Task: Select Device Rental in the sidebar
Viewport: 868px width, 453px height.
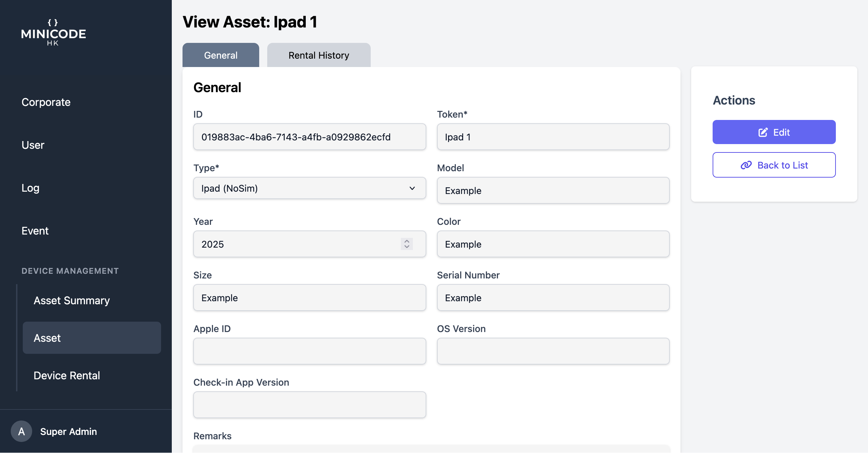Action: click(67, 375)
